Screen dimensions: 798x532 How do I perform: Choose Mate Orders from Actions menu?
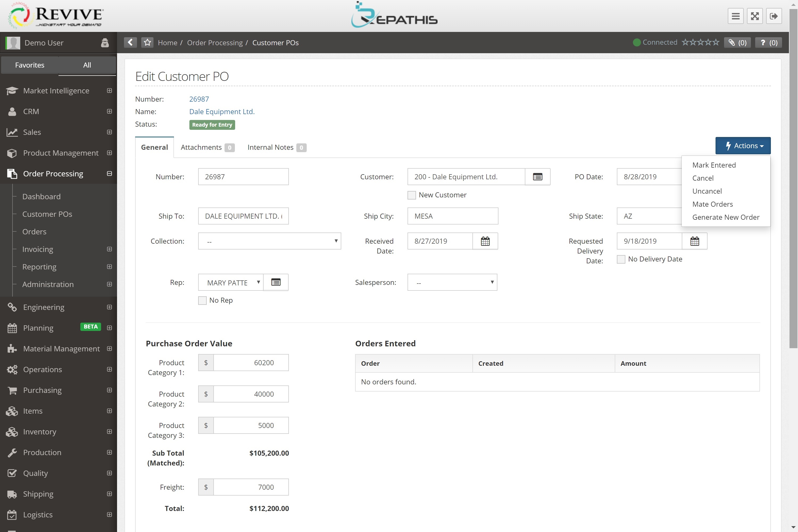(713, 204)
